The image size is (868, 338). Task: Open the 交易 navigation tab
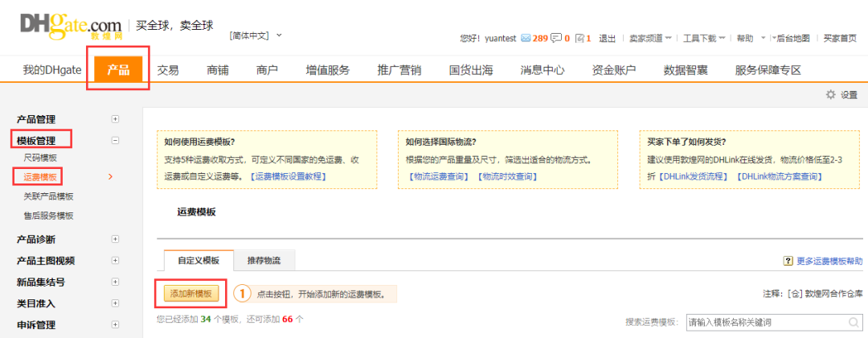(168, 70)
